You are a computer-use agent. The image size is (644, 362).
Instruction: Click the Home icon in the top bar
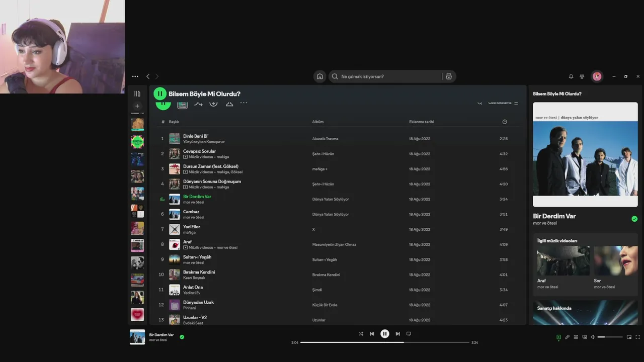(319, 76)
